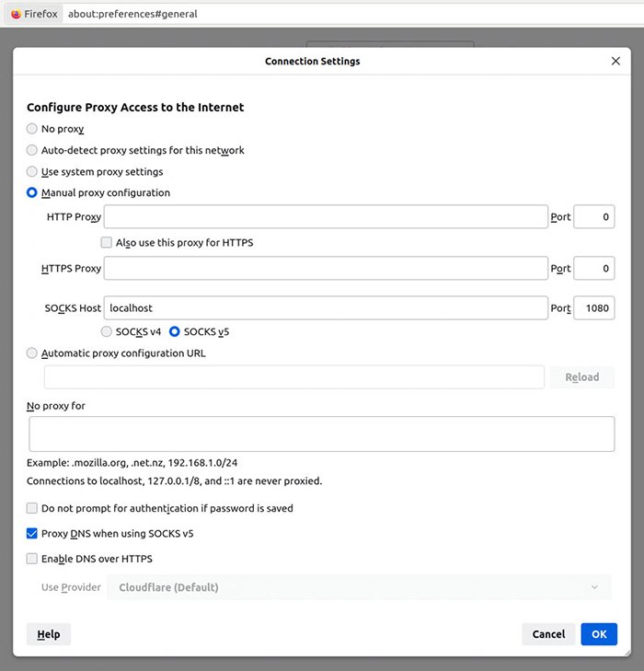Image resolution: width=644 pixels, height=671 pixels.
Task: Check Do not prompt for authentication option
Action: (32, 508)
